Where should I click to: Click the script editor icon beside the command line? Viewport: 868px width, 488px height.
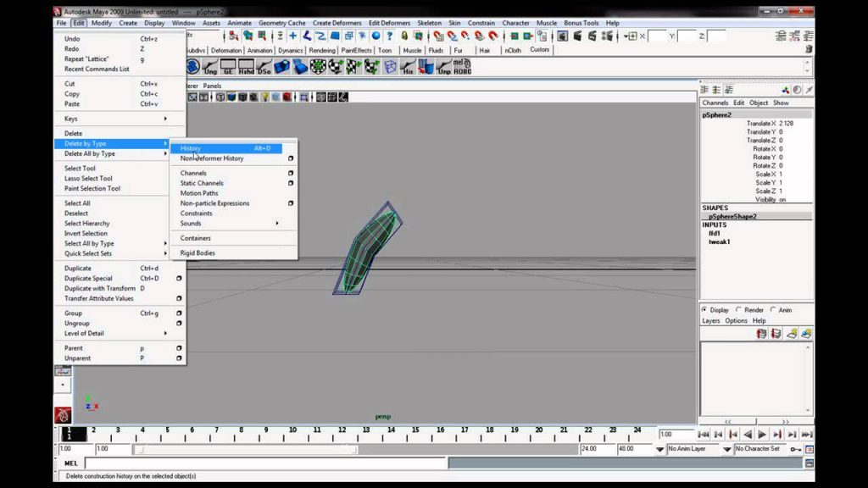(810, 463)
